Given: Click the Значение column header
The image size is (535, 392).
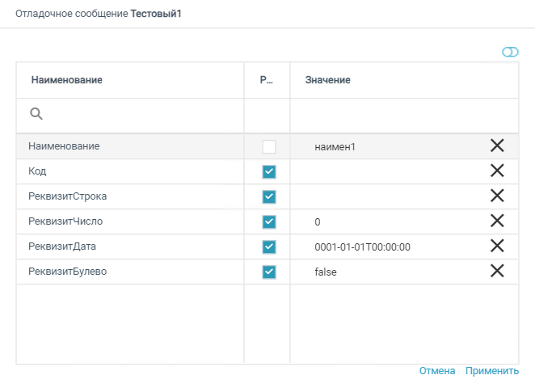Looking at the screenshot, I should (x=327, y=80).
